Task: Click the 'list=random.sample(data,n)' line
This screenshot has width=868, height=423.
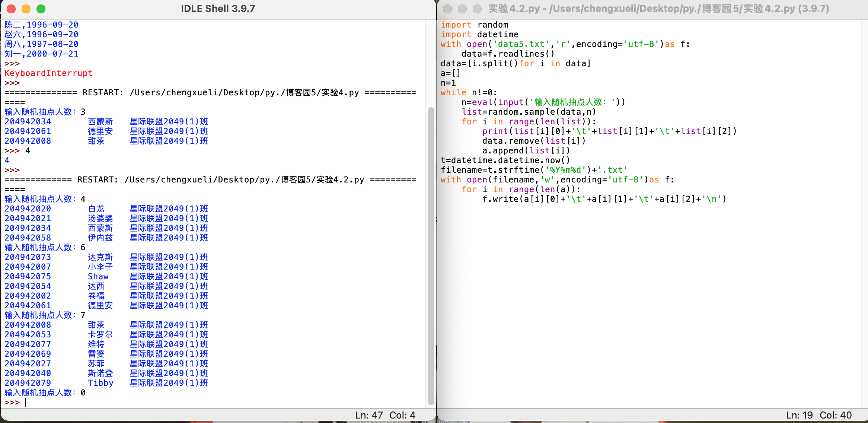Action: click(x=529, y=112)
